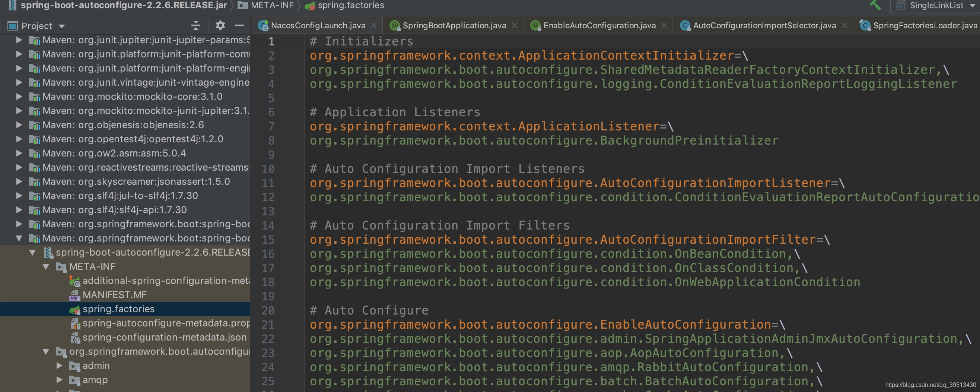Image resolution: width=980 pixels, height=392 pixels.
Task: Click the admin package folder icon
Action: [74, 366]
